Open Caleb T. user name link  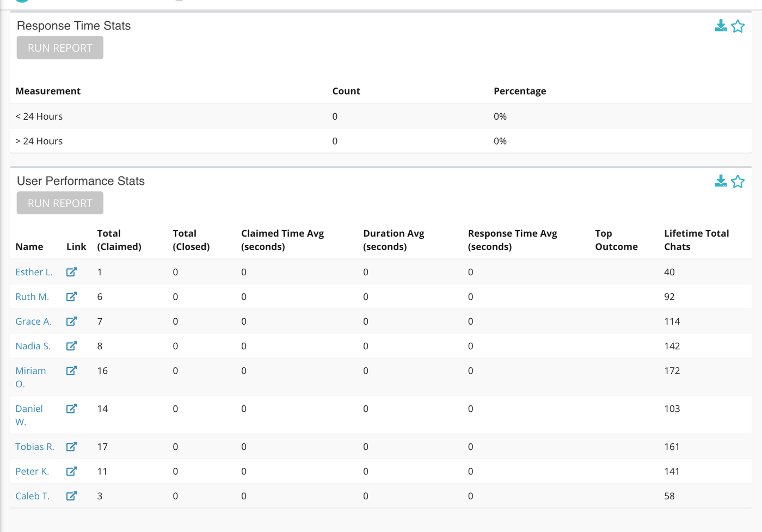click(32, 496)
